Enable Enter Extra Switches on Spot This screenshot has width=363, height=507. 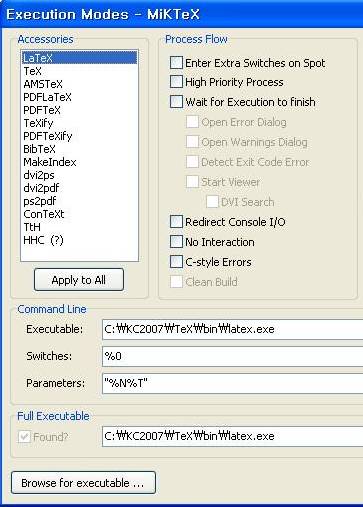point(176,63)
